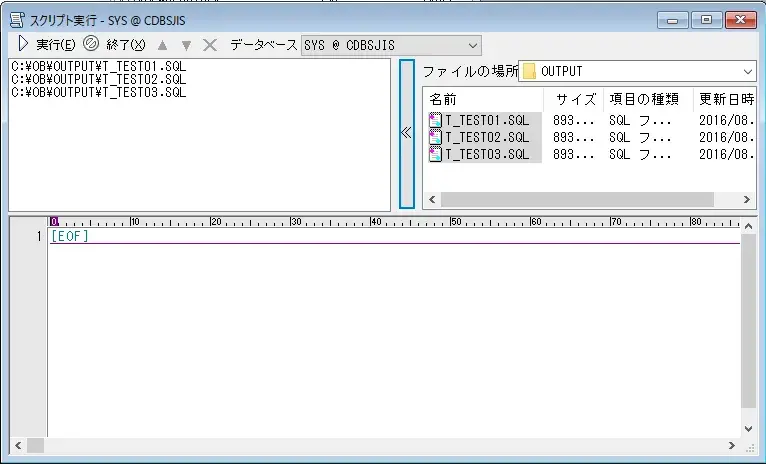
Task: Click the X delete icon in toolbar
Action: click(x=210, y=45)
